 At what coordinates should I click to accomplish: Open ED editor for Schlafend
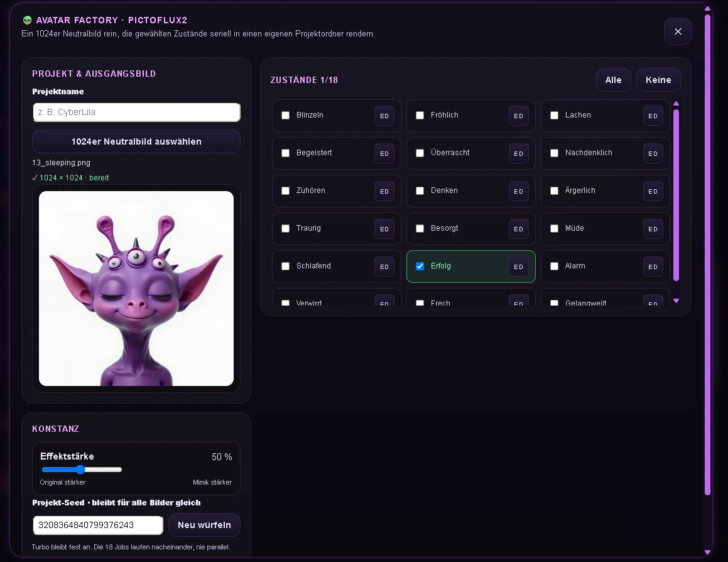384,267
